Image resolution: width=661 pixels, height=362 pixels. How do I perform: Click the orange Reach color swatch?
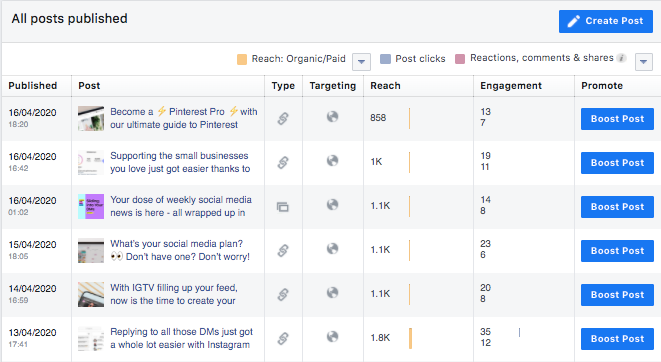click(242, 59)
